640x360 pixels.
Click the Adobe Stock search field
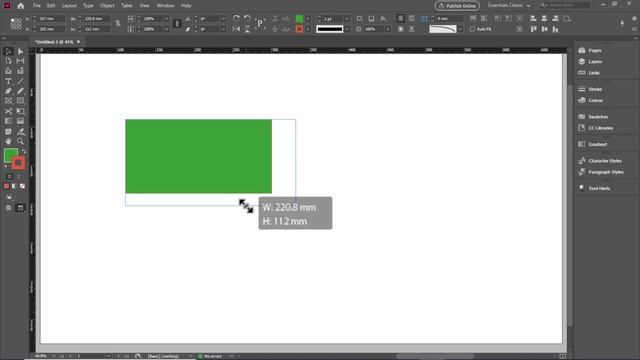click(x=565, y=5)
